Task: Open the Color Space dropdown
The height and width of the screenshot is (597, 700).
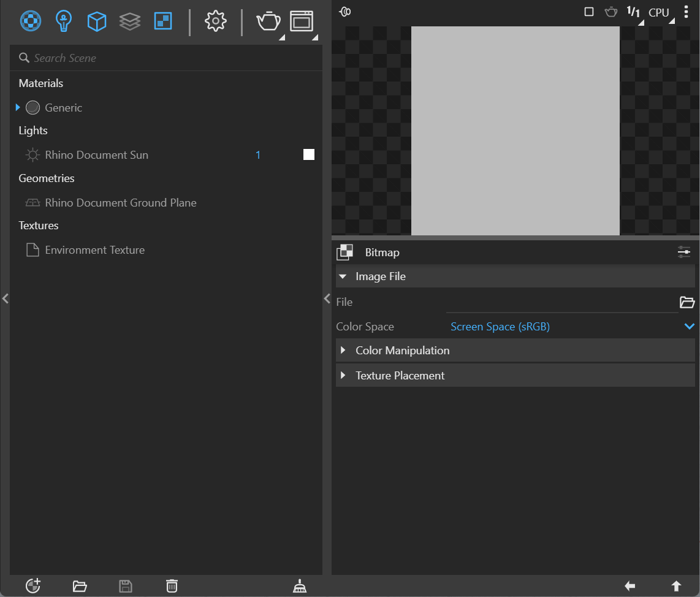Action: (x=573, y=327)
